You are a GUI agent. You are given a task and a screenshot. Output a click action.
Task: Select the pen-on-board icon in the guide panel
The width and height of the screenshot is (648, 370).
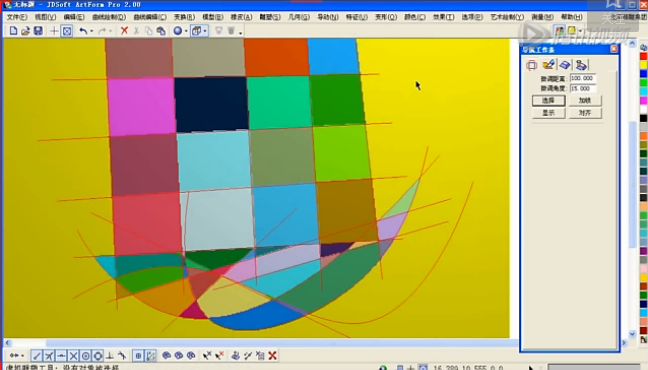point(548,65)
